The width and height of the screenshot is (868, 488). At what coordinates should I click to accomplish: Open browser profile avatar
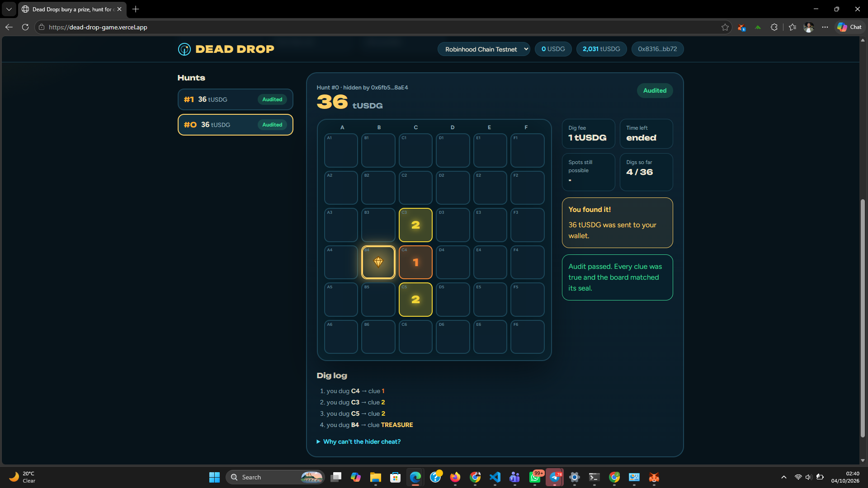(809, 27)
